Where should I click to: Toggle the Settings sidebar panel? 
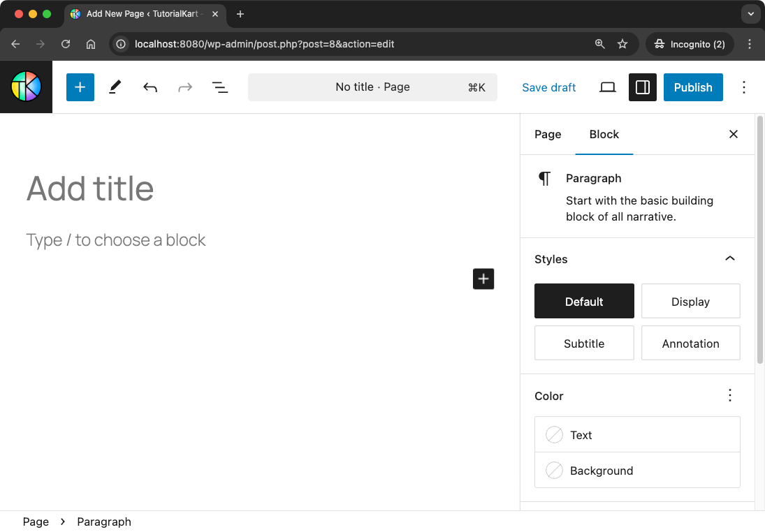click(642, 87)
